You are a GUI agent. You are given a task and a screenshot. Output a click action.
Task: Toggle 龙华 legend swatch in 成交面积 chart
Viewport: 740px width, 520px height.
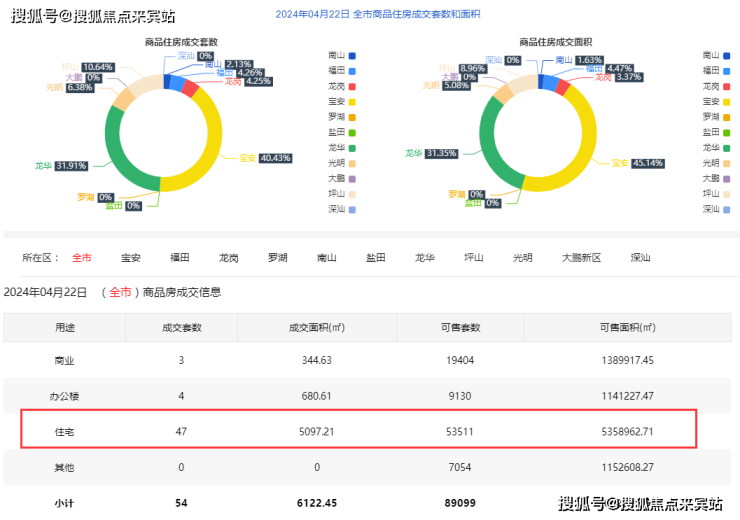tap(727, 148)
